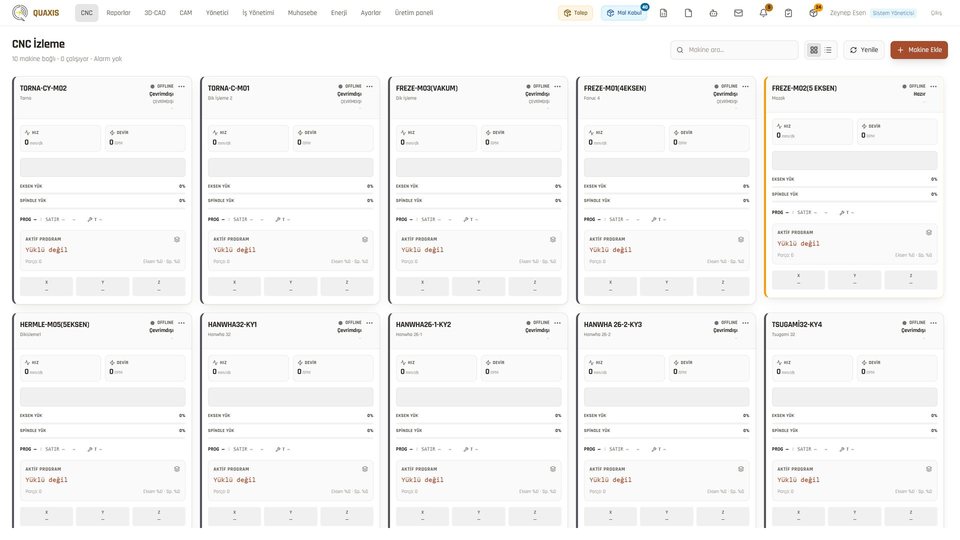Click the layers icon in TSUGAMİ32-KY4 active program
This screenshot has width=960, height=540.
(929, 469)
